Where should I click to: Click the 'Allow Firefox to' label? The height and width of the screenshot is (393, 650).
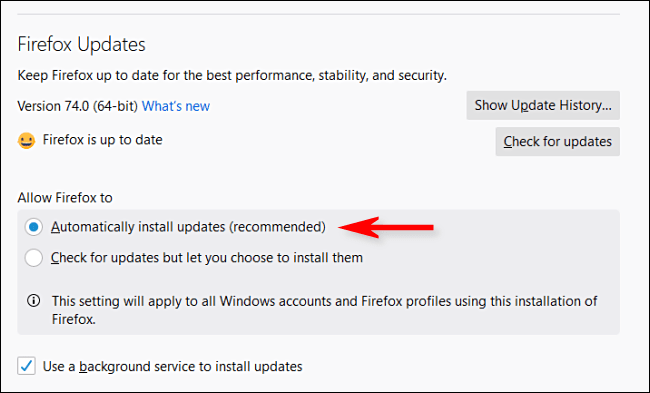(x=65, y=198)
